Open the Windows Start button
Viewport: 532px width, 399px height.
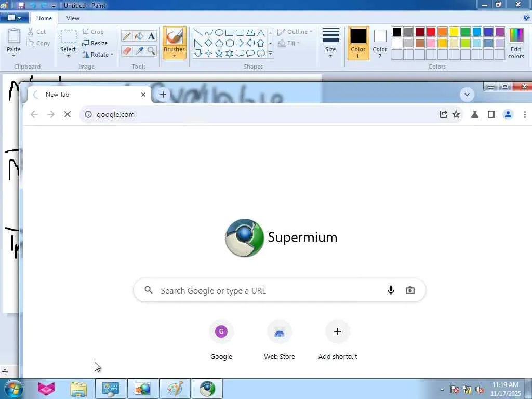13,389
